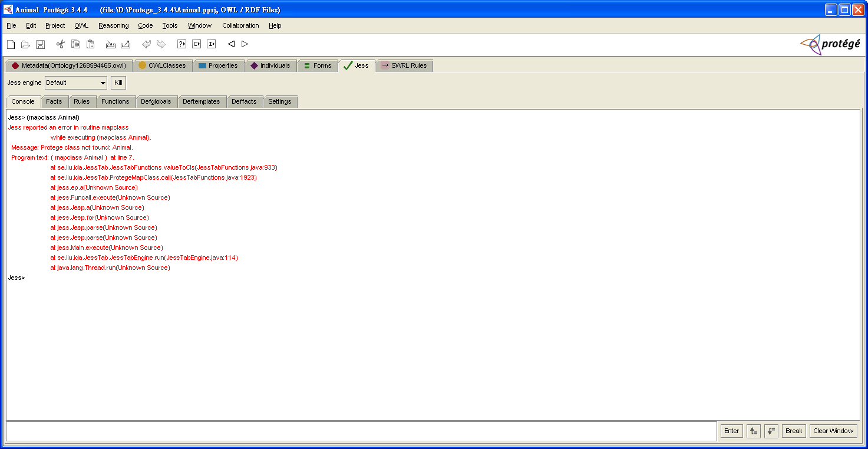Open the Edit menu

tap(31, 25)
